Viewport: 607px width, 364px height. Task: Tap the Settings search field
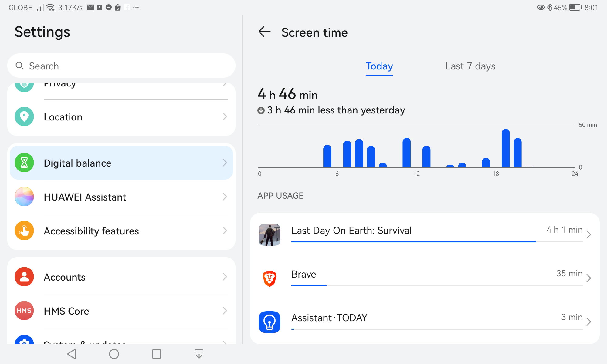(x=121, y=66)
